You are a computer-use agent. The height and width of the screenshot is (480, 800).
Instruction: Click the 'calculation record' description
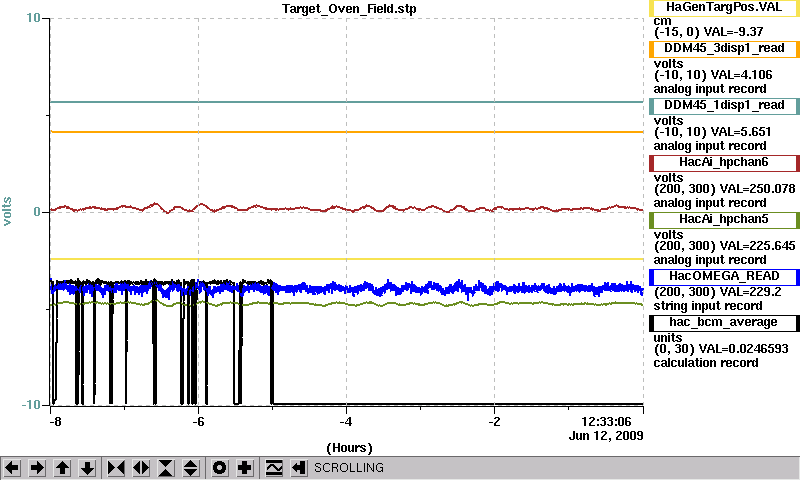point(706,363)
